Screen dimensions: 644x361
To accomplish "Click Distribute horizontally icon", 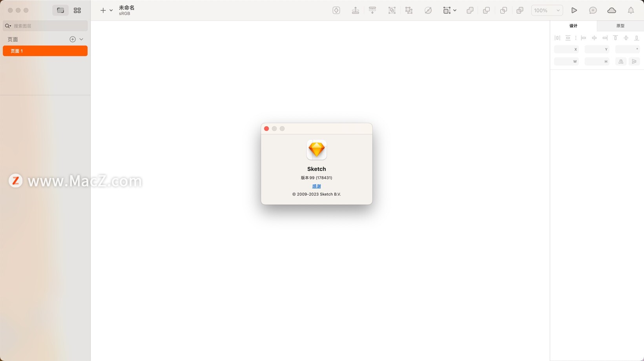I will (x=557, y=38).
